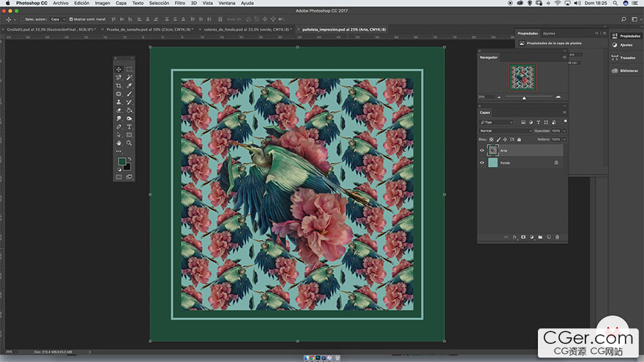The height and width of the screenshot is (362, 644).
Task: Switch to Prueba_de_tamaño.psd tab
Action: pos(149,29)
